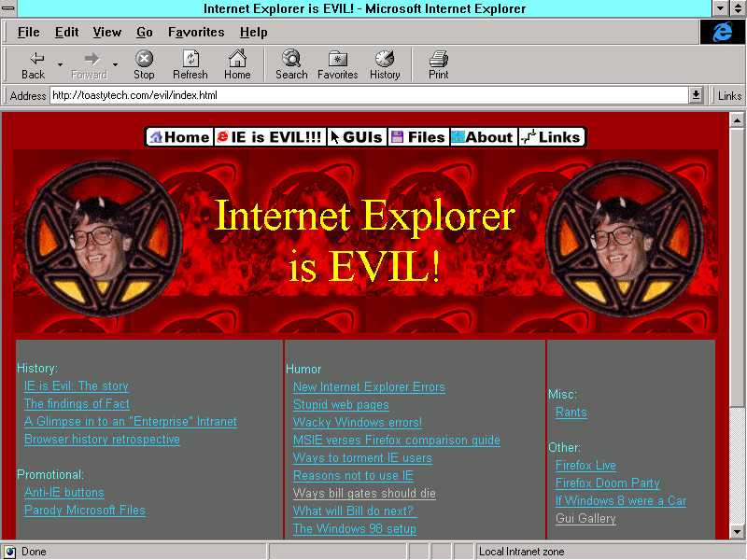This screenshot has width=747, height=560.
Task: Open the window system menu icon
Action: [8, 8]
